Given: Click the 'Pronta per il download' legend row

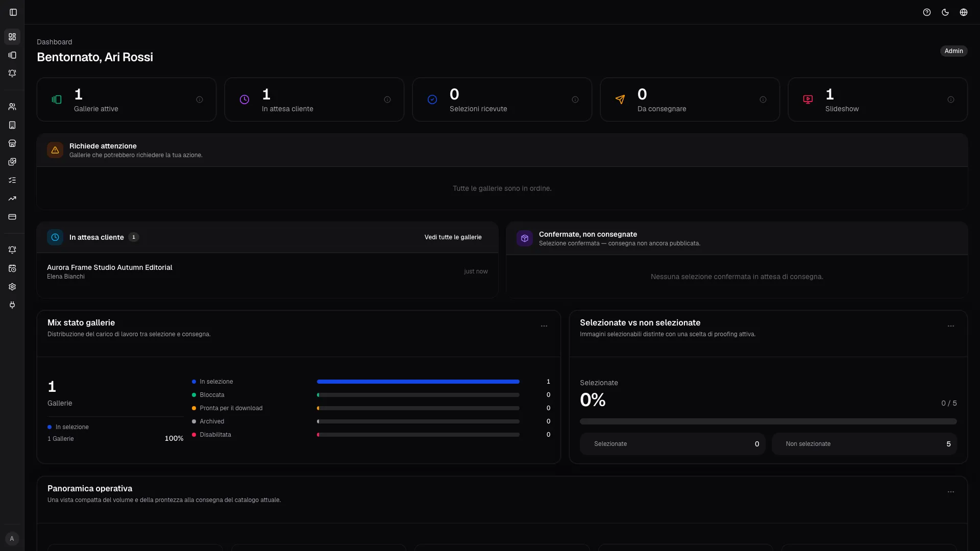Looking at the screenshot, I should pyautogui.click(x=371, y=408).
